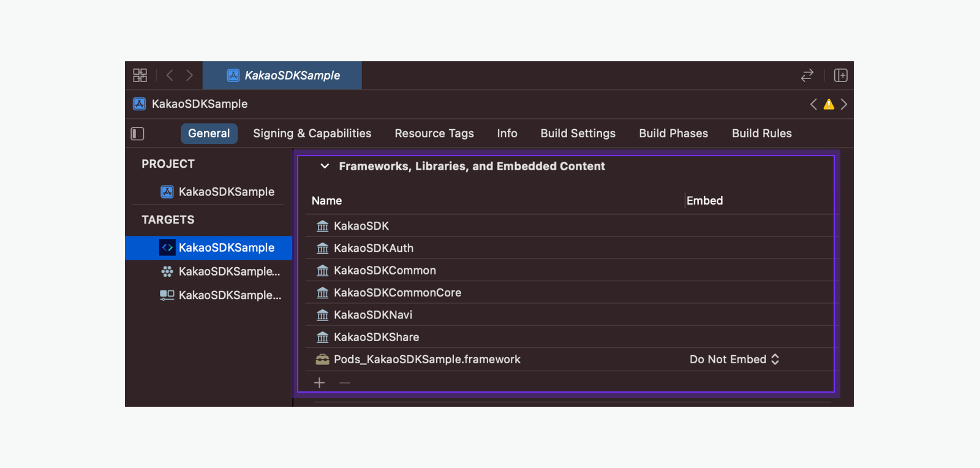Remove framework with the minus button
980x468 pixels.
tap(345, 383)
